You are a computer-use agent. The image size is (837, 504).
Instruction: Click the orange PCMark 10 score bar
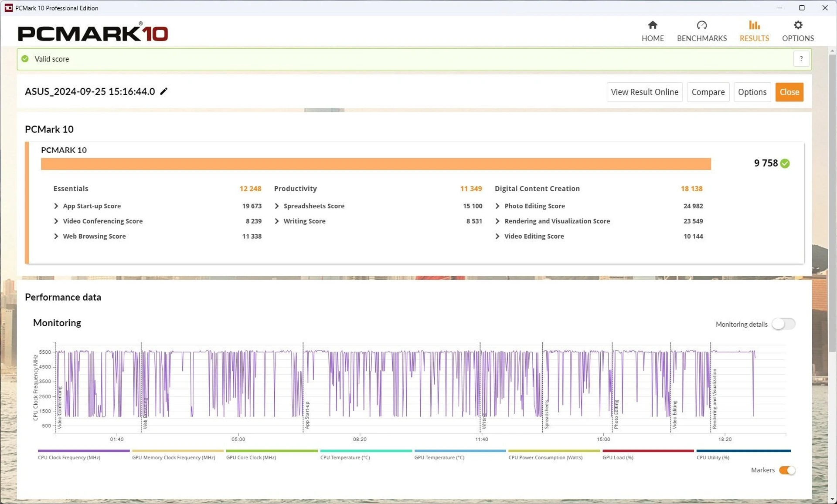click(x=376, y=164)
